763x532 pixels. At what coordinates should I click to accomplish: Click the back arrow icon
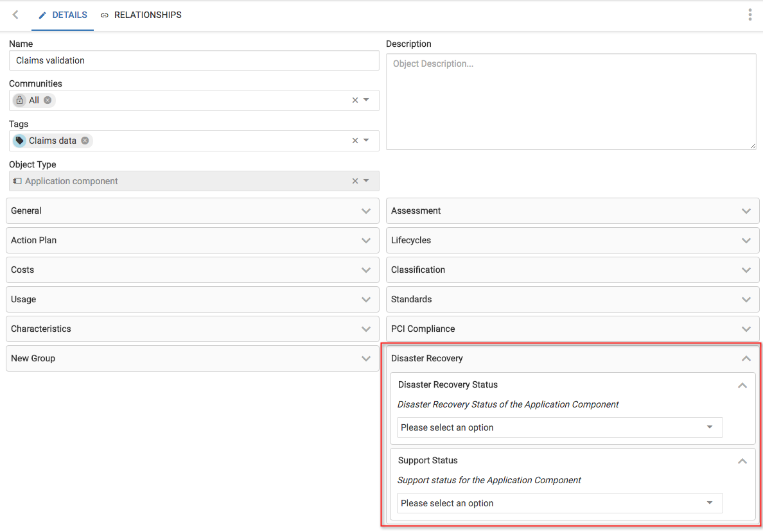(x=15, y=15)
